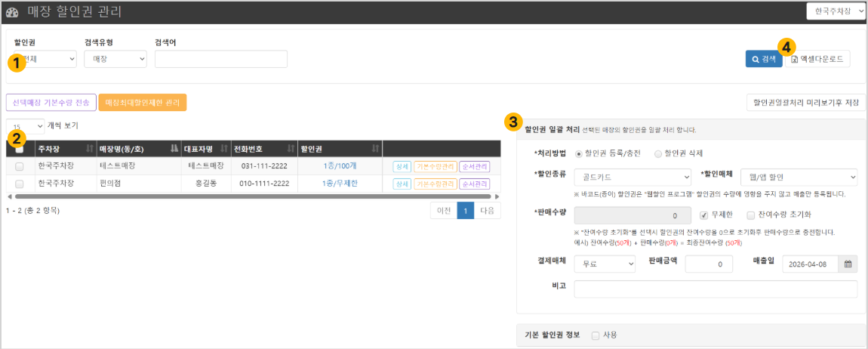The width and height of the screenshot is (868, 349).
Task: Click phone number 010-1111-2222
Action: tap(264, 184)
